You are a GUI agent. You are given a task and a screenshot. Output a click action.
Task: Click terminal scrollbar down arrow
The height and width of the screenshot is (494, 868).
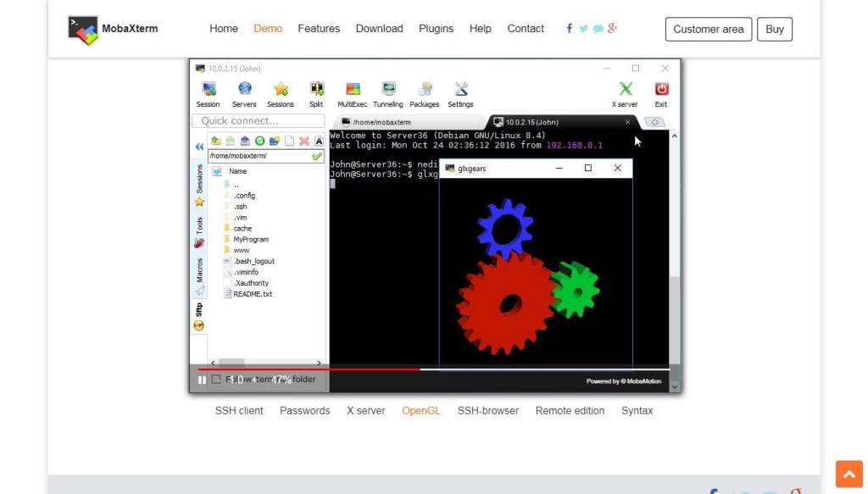click(x=674, y=386)
